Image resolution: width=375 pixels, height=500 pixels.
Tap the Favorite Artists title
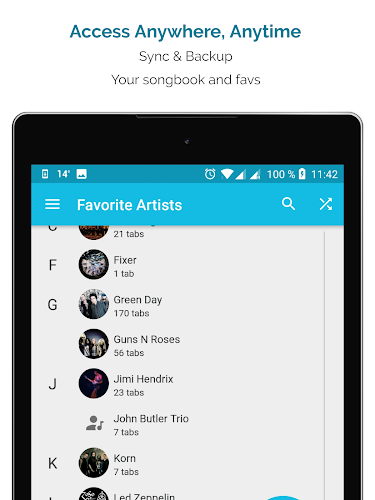pos(129,205)
